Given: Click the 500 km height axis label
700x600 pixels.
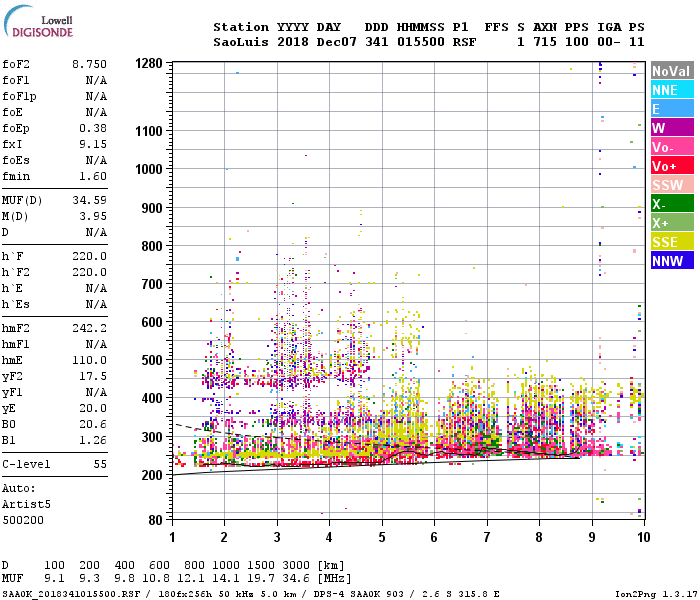Looking at the screenshot, I should coord(152,360).
